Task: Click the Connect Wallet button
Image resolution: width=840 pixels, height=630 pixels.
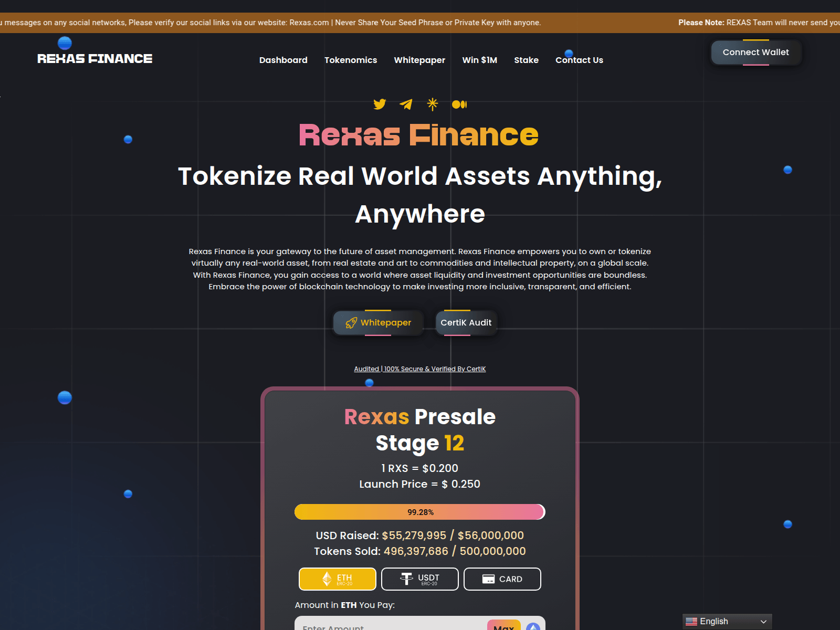Action: click(756, 52)
